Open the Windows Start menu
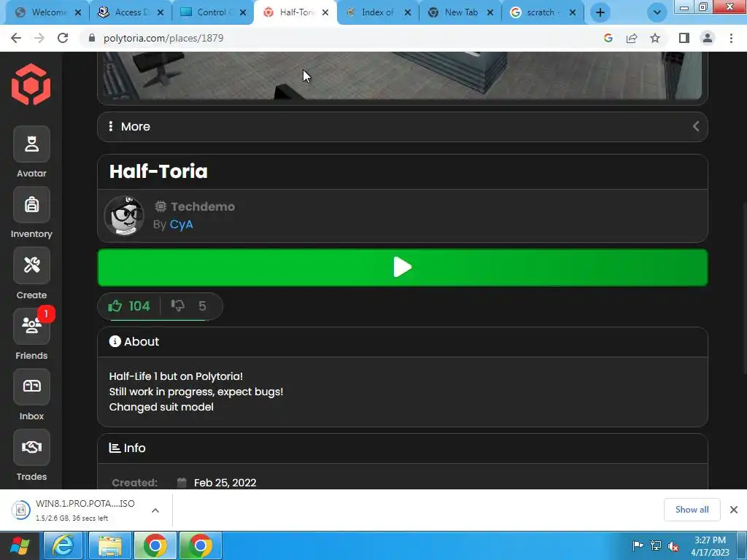The image size is (747, 560). [x=19, y=545]
